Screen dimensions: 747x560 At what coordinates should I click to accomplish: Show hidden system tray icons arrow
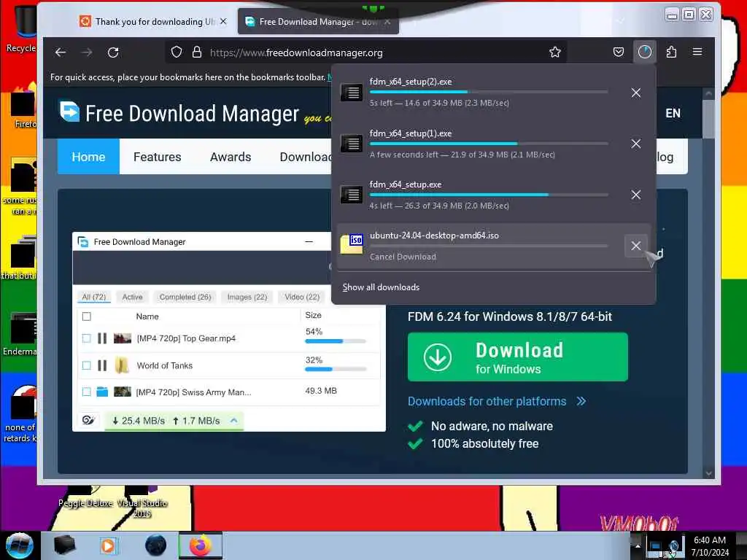click(638, 545)
